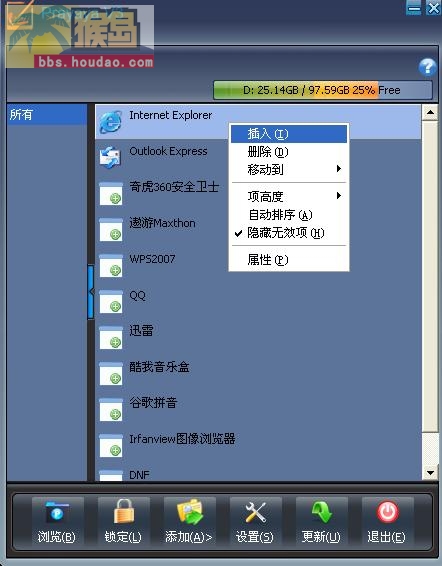Select the 谷歌拼音 label
Viewport: 442px width, 566px height.
point(153,403)
